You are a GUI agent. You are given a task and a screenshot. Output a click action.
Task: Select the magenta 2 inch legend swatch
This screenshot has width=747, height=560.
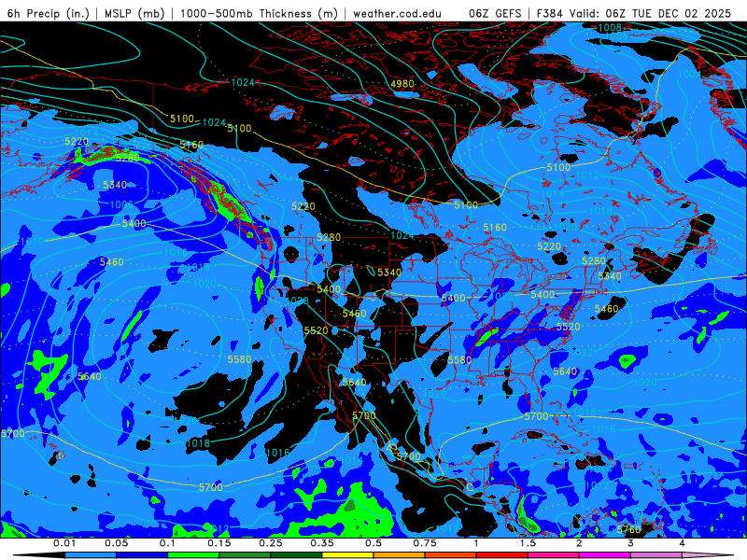point(605,555)
